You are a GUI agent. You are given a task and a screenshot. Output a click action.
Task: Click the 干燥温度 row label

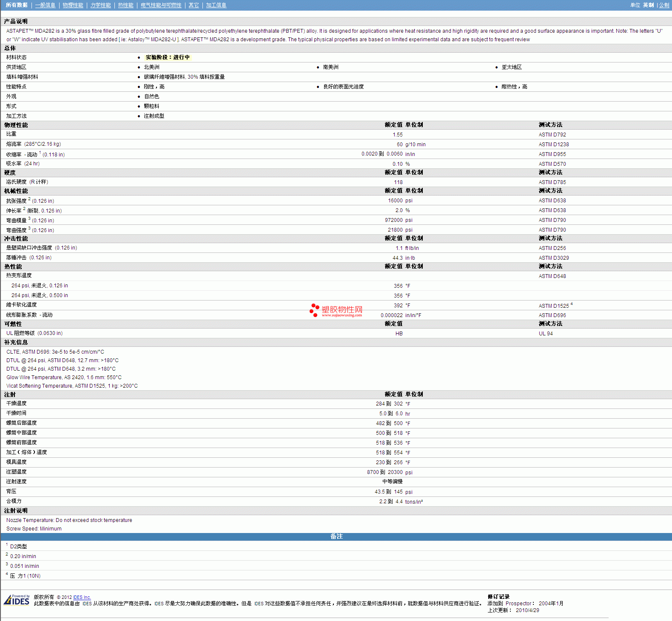pos(16,403)
